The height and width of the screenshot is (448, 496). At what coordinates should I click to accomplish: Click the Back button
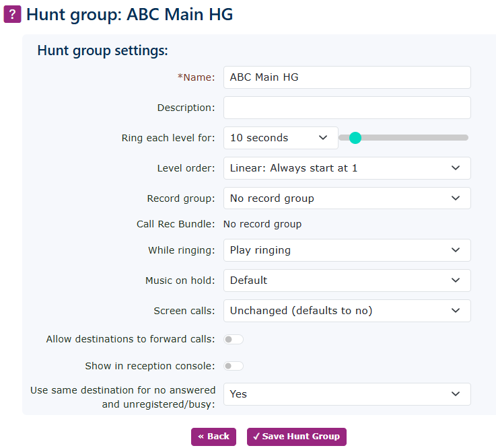click(213, 437)
